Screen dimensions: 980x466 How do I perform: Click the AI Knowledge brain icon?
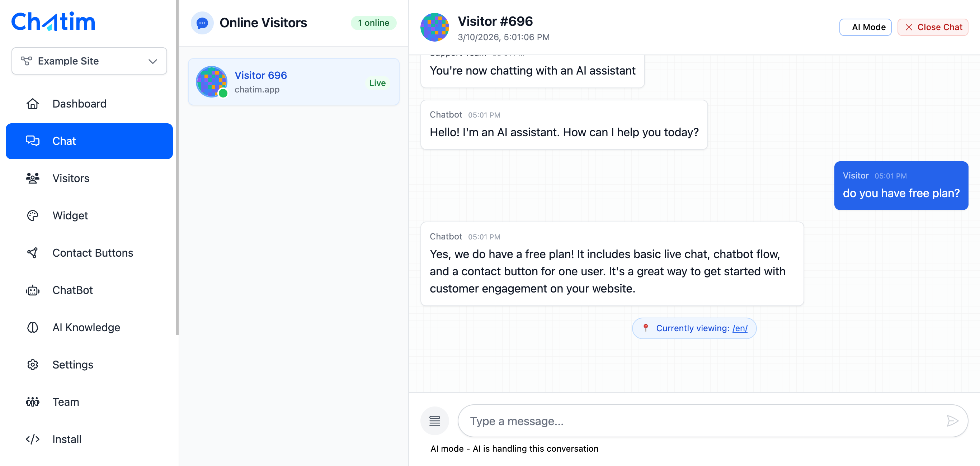(33, 327)
